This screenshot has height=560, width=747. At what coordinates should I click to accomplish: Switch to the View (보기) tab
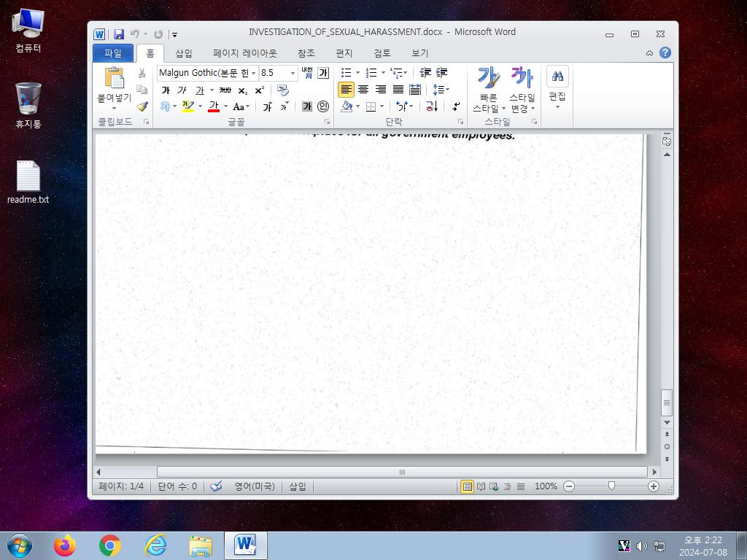click(x=420, y=53)
